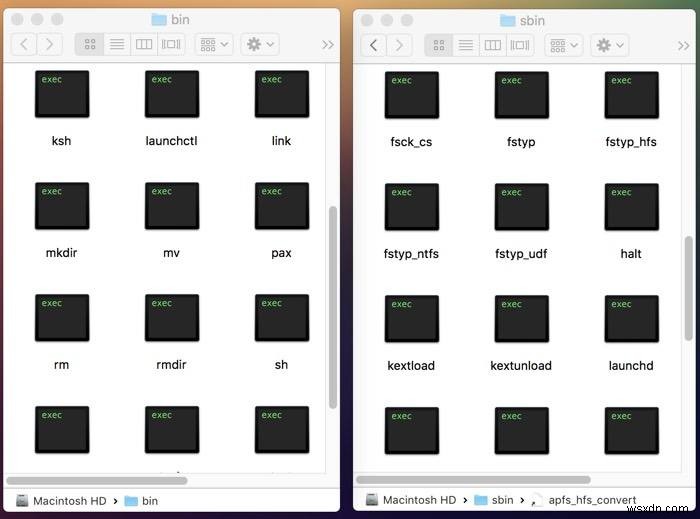Click apfs_hfs_convert in sbin path bar
This screenshot has width=700, height=519.
tap(584, 500)
